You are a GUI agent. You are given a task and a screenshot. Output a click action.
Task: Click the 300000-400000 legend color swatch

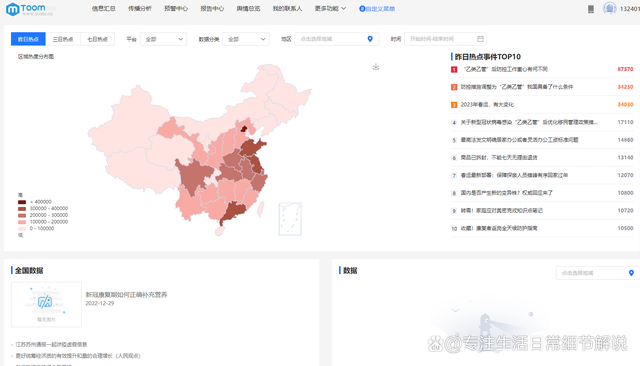pyautogui.click(x=22, y=209)
